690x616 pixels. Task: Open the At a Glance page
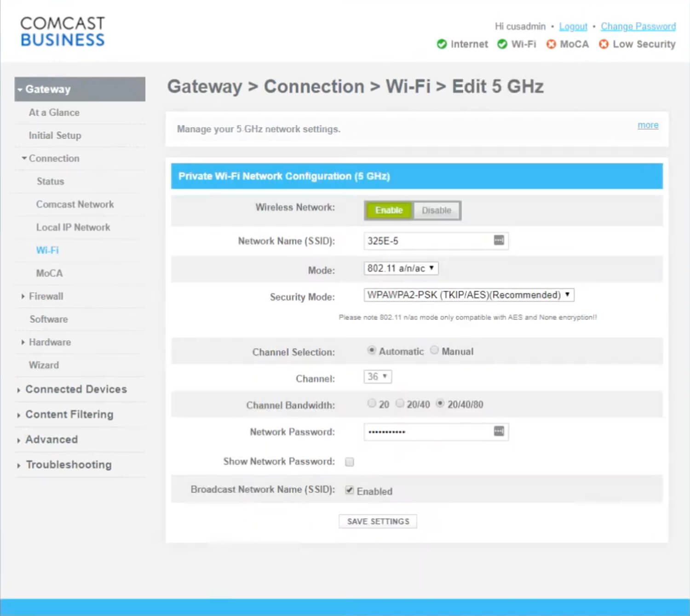[x=54, y=113]
